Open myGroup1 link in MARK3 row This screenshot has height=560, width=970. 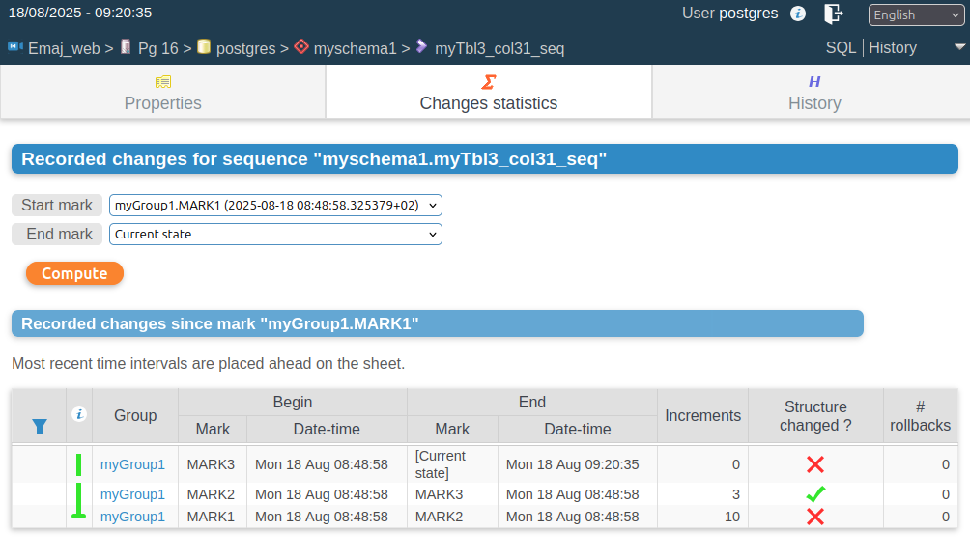tap(132, 464)
